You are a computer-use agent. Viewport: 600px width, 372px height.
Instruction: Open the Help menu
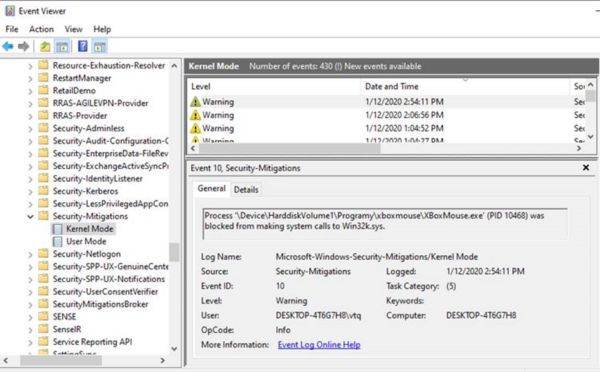(102, 29)
